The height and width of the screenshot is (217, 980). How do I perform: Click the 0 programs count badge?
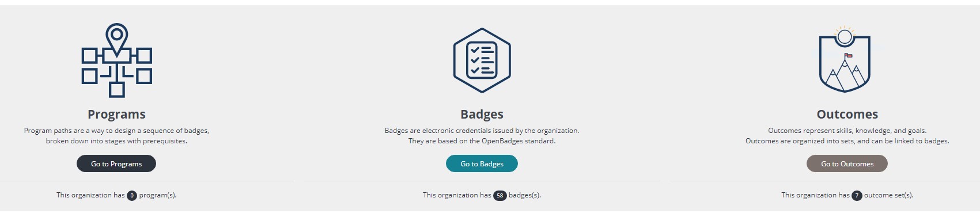tap(132, 196)
